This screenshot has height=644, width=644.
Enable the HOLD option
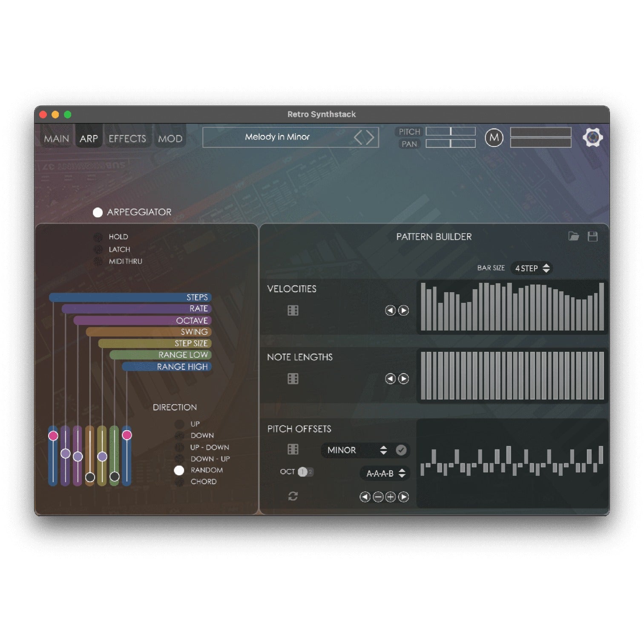click(98, 237)
